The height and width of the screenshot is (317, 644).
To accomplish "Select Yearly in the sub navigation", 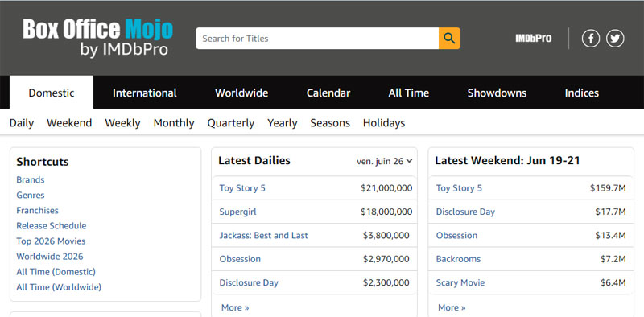I will tap(283, 123).
